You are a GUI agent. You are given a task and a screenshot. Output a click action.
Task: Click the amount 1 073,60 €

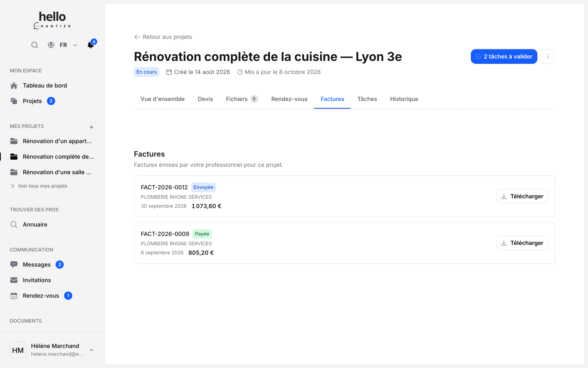tap(206, 206)
